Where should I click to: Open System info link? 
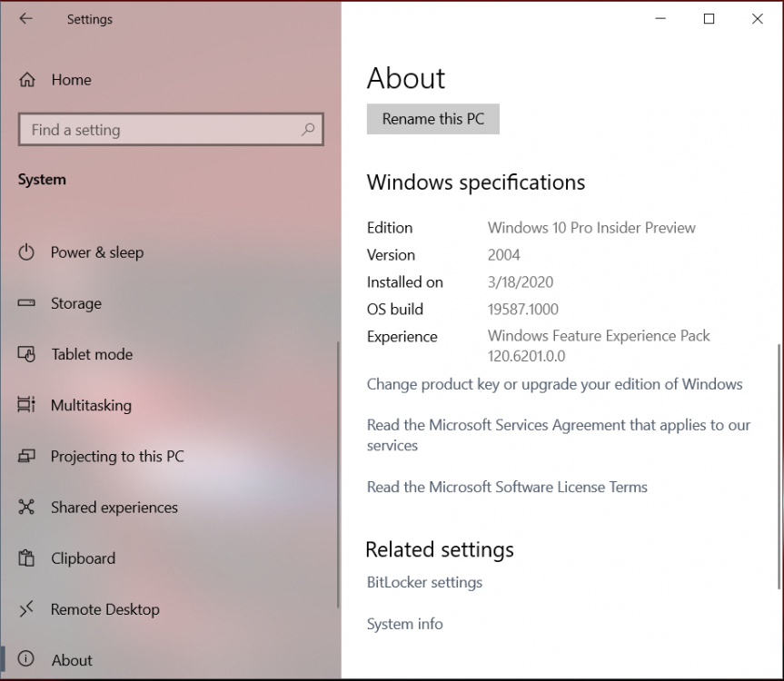click(404, 624)
